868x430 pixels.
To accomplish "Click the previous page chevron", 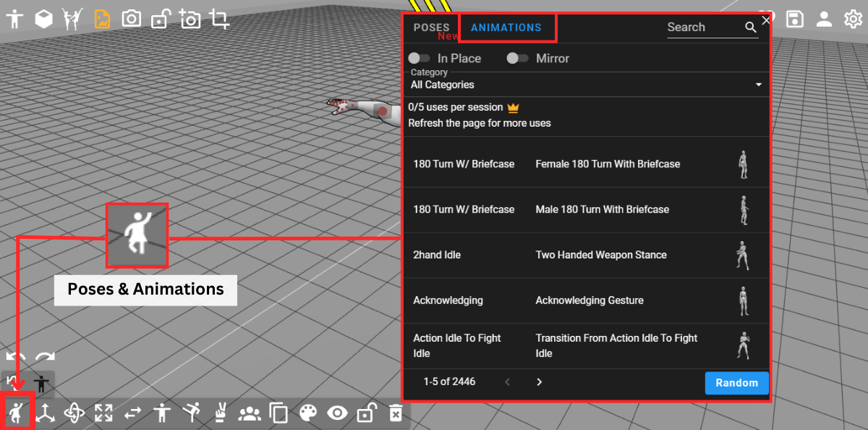I will (x=507, y=381).
